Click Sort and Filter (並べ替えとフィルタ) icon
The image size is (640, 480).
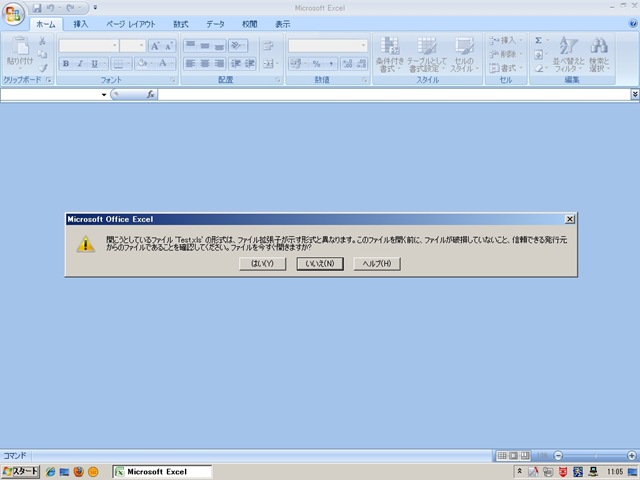pyautogui.click(x=569, y=55)
